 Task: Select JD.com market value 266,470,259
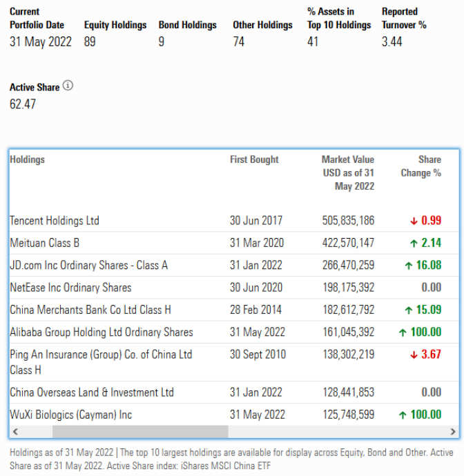[348, 265]
